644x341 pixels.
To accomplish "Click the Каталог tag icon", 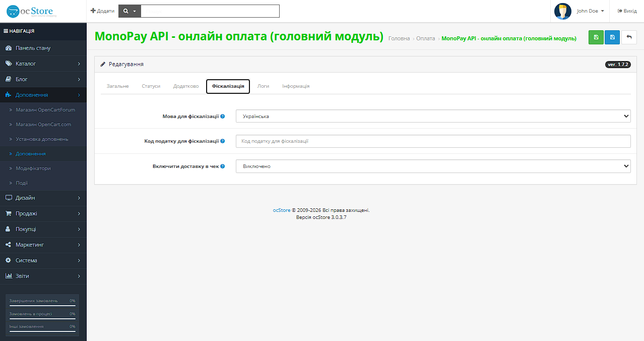I will tap(9, 64).
